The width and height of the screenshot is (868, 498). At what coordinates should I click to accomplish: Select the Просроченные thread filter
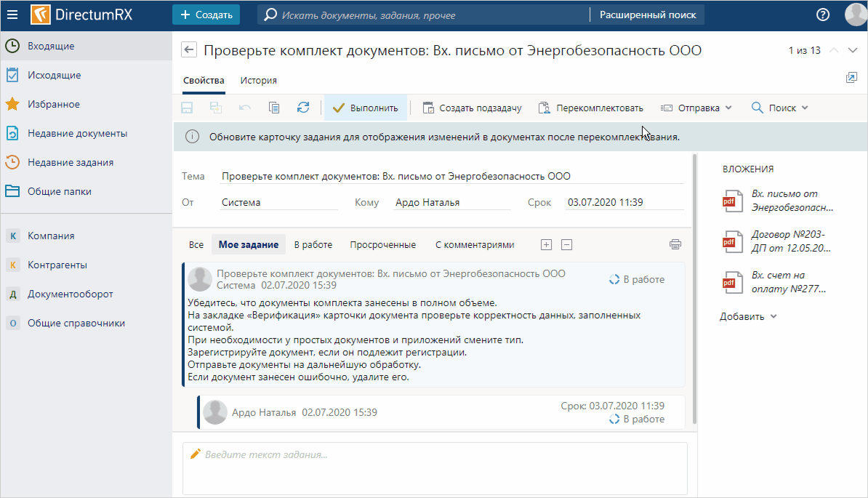382,244
